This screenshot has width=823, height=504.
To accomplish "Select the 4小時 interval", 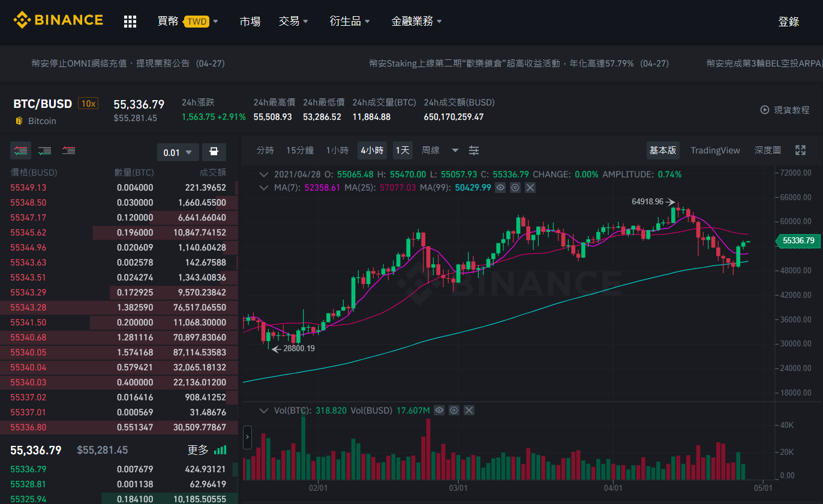I will point(372,150).
